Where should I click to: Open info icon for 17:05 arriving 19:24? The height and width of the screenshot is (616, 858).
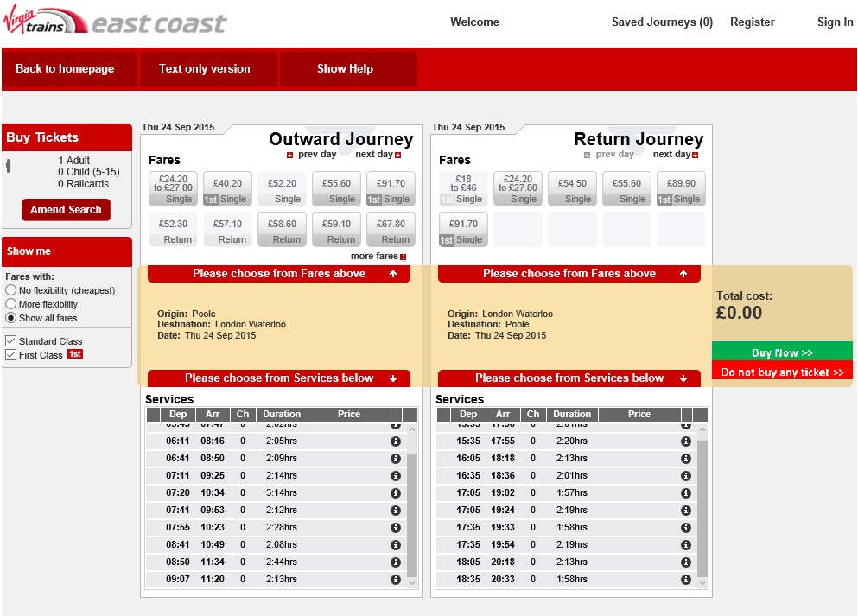pyautogui.click(x=686, y=511)
